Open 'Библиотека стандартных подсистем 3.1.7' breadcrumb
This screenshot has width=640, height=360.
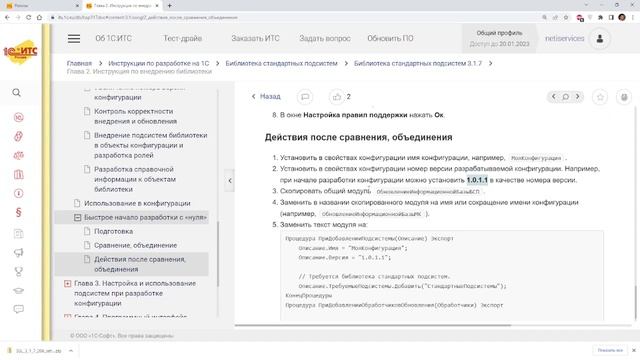click(x=418, y=63)
